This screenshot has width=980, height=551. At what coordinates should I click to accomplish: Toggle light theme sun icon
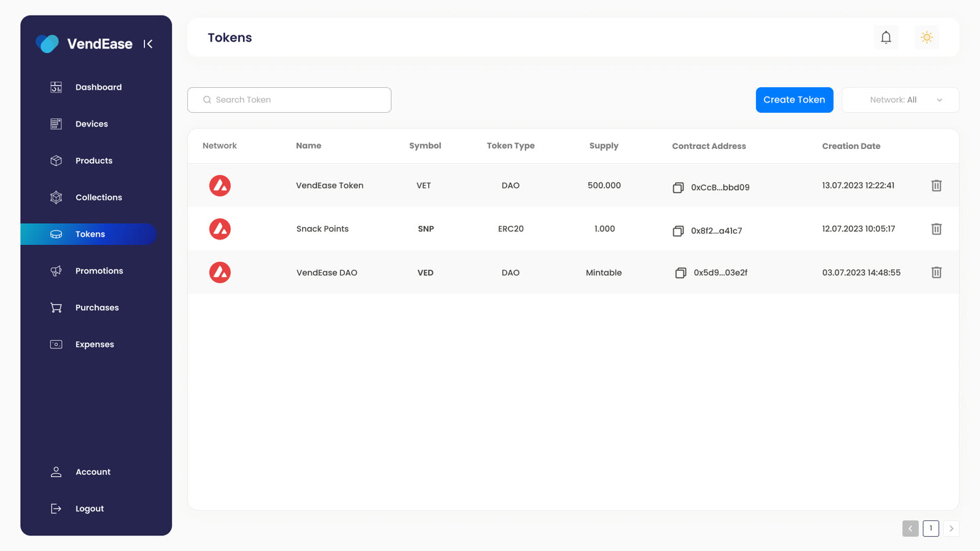click(927, 37)
